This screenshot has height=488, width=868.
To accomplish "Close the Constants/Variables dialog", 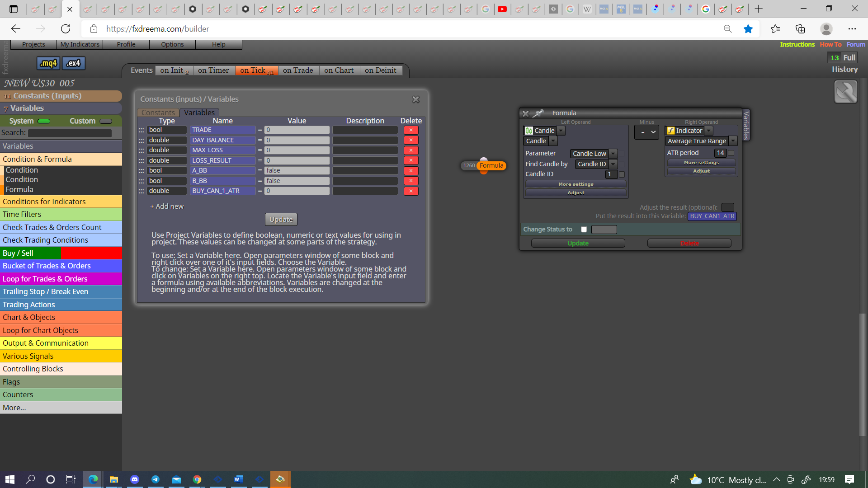I will (416, 99).
